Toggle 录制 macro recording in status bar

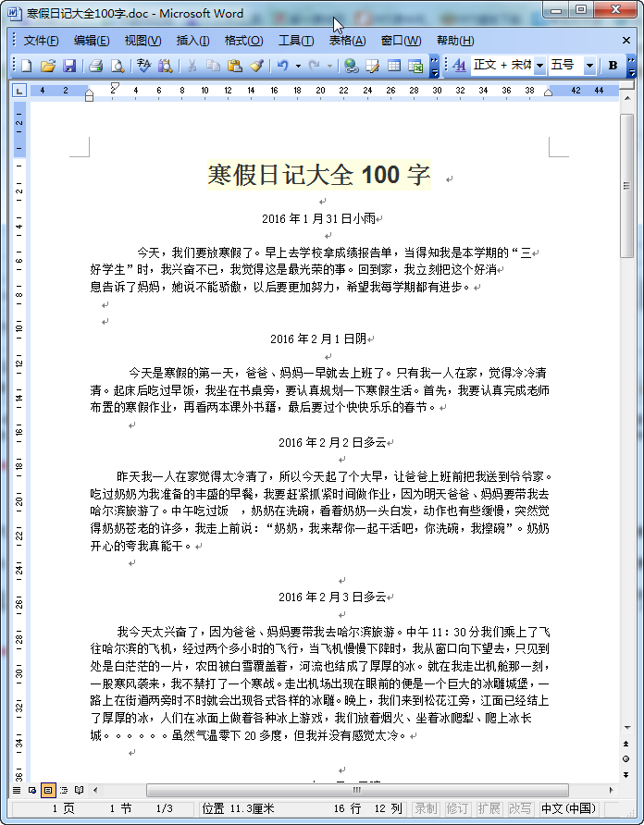(426, 808)
